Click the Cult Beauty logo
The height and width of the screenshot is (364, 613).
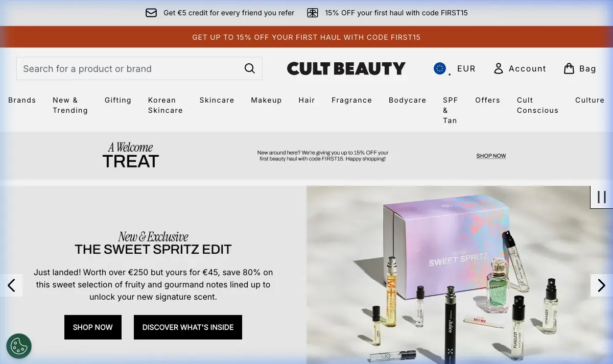click(x=346, y=68)
